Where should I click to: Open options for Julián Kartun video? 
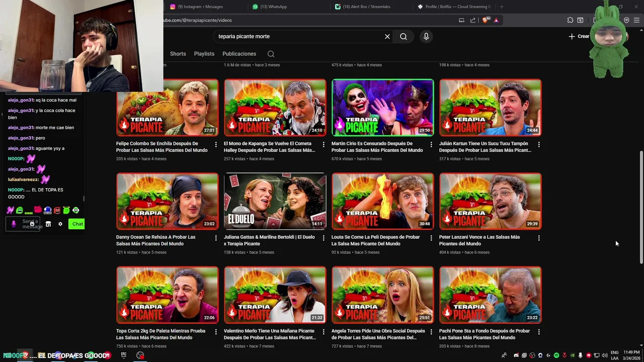tap(539, 144)
